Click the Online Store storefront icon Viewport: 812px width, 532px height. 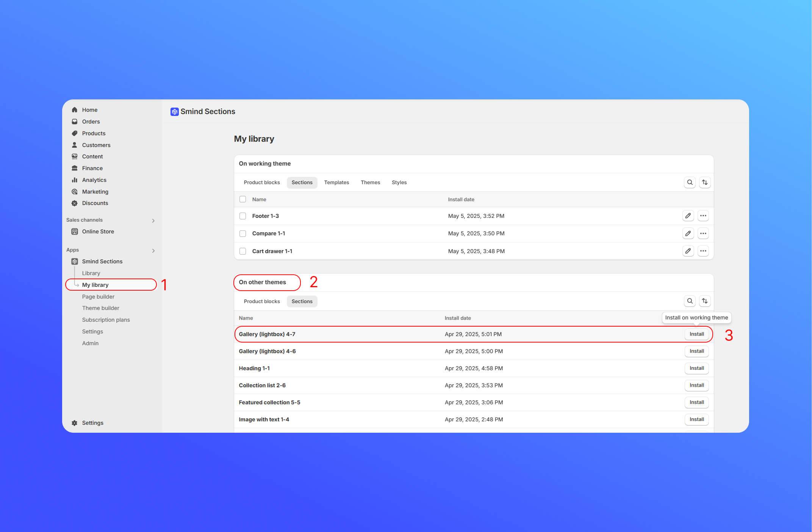pos(75,232)
